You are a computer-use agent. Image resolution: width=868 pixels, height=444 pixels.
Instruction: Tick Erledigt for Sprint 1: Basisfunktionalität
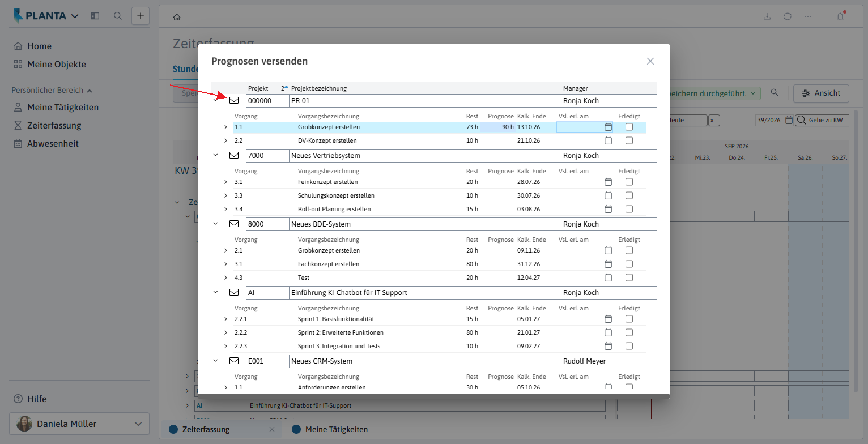(x=629, y=319)
